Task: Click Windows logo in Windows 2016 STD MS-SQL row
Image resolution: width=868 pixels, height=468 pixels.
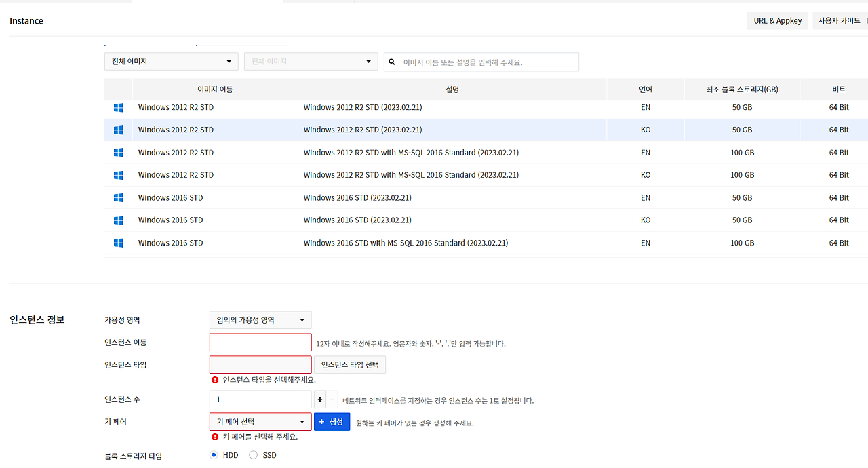Action: 118,243
